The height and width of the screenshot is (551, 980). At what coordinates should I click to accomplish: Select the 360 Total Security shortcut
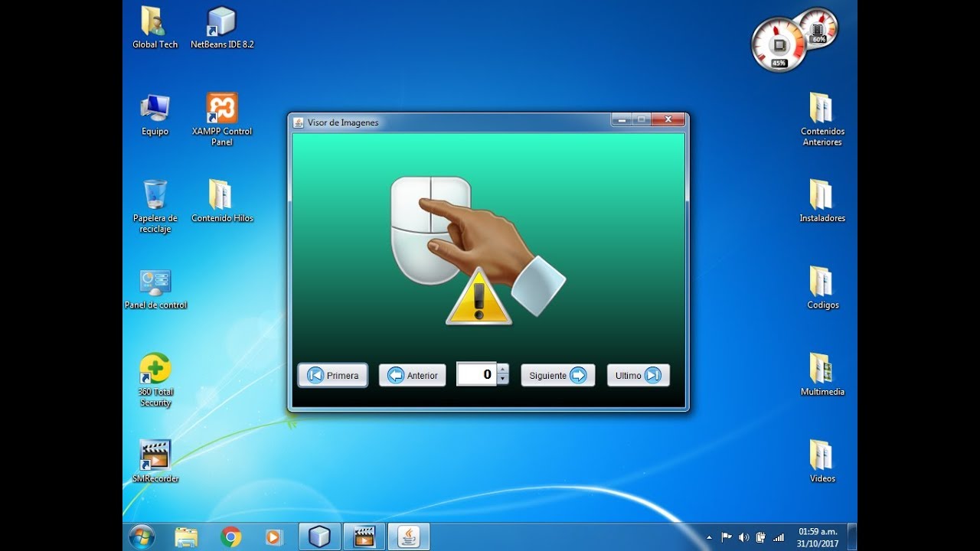coord(155,380)
